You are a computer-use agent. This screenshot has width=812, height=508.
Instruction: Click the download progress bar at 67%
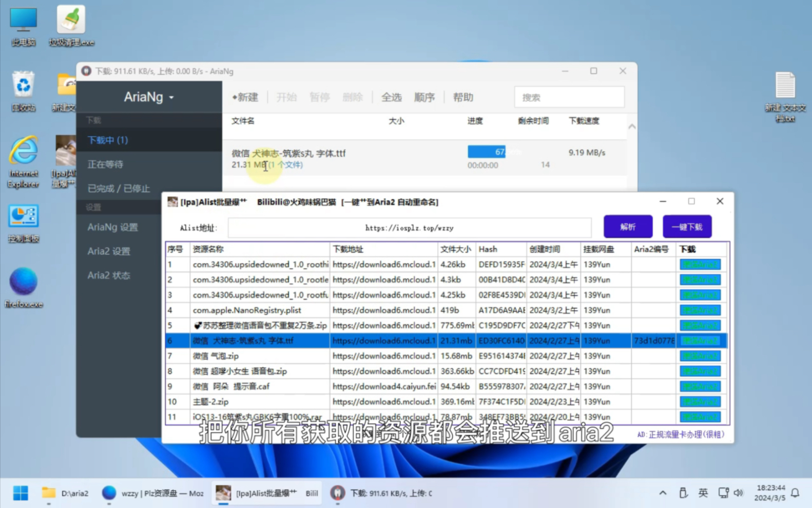(x=494, y=152)
